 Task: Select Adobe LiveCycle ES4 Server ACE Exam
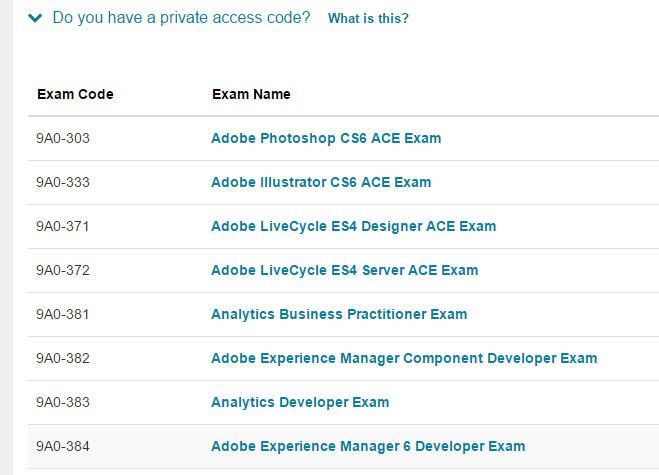(x=344, y=270)
